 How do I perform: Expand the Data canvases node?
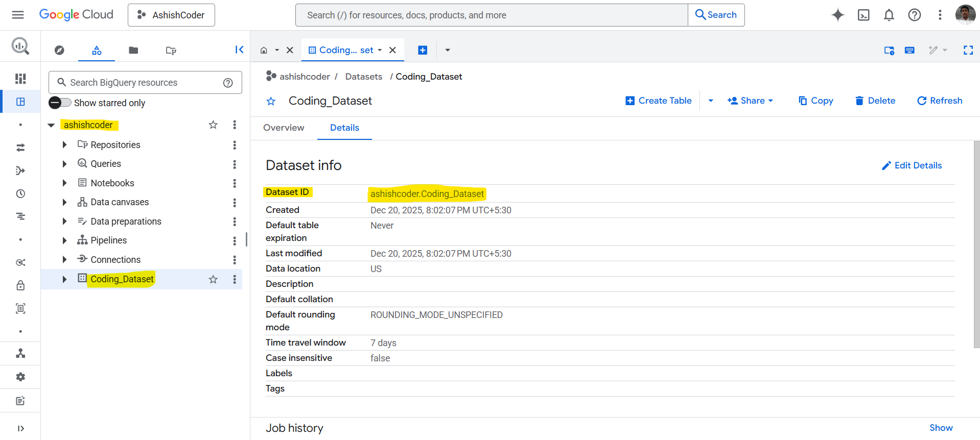(x=64, y=202)
